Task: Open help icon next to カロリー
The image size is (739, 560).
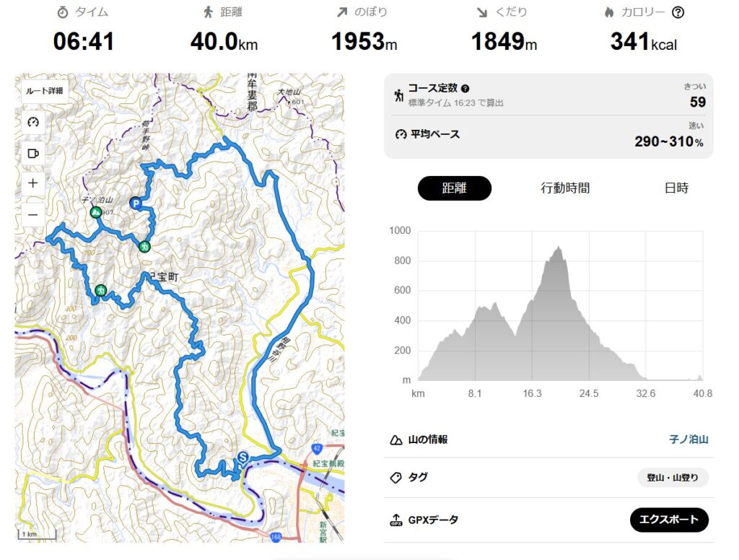Action: [678, 12]
